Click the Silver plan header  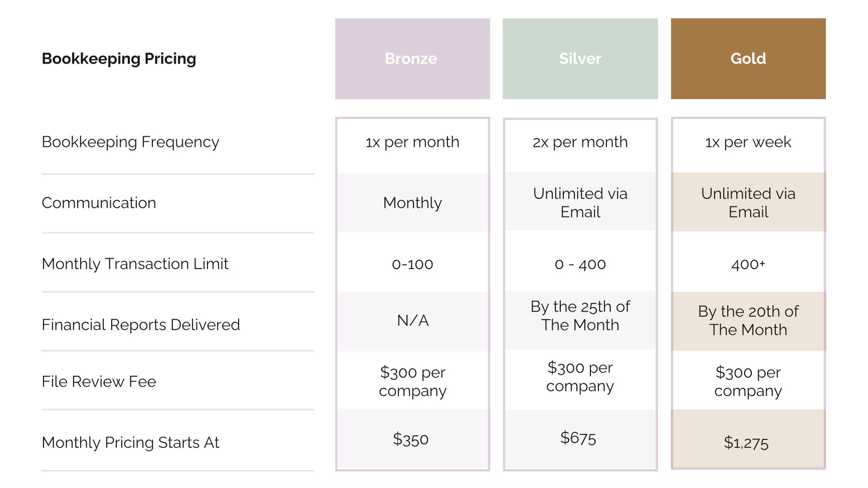pos(580,59)
